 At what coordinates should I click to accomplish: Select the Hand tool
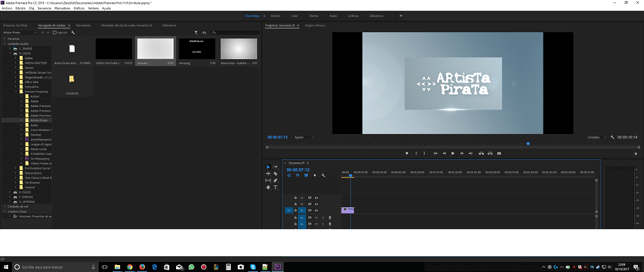point(268,187)
